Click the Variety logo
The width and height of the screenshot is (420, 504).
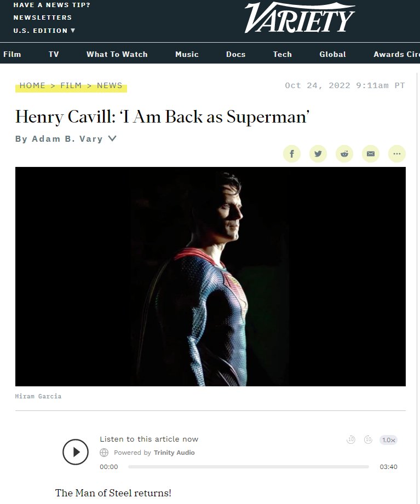(300, 18)
